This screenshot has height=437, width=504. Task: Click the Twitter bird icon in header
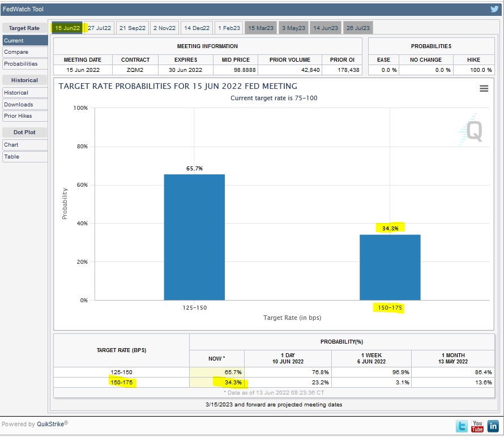[x=494, y=9]
